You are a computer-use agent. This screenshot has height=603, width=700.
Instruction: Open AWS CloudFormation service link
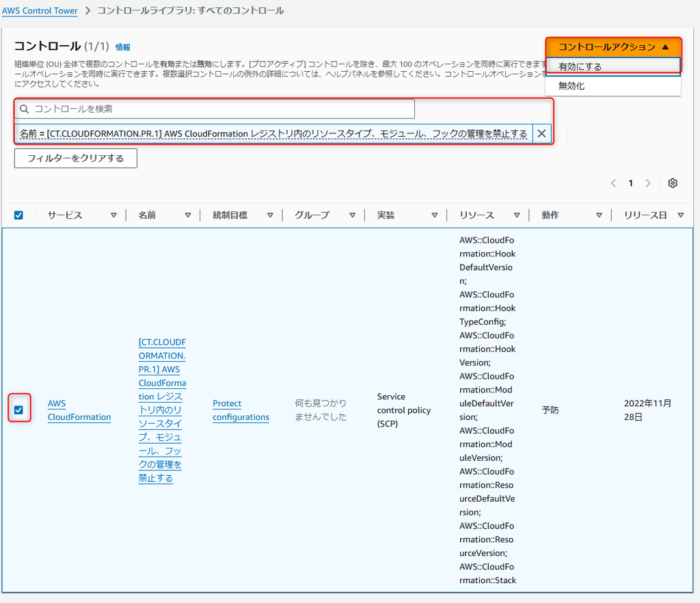pos(79,410)
